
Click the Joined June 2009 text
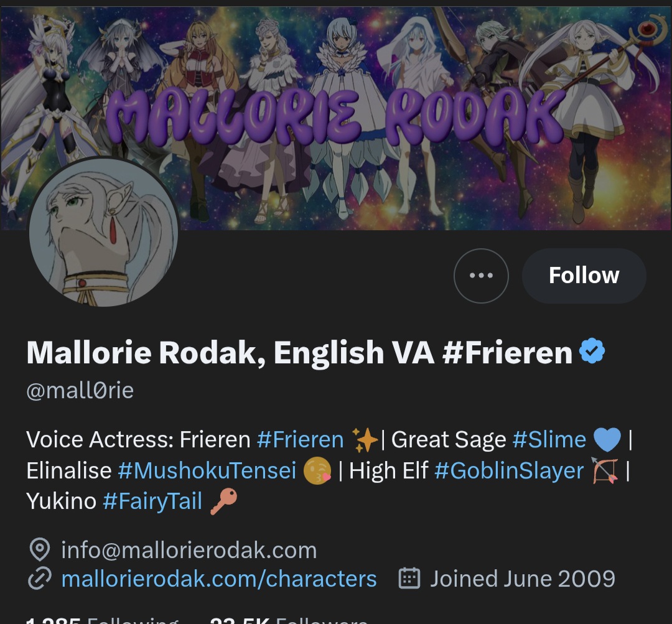tap(523, 579)
